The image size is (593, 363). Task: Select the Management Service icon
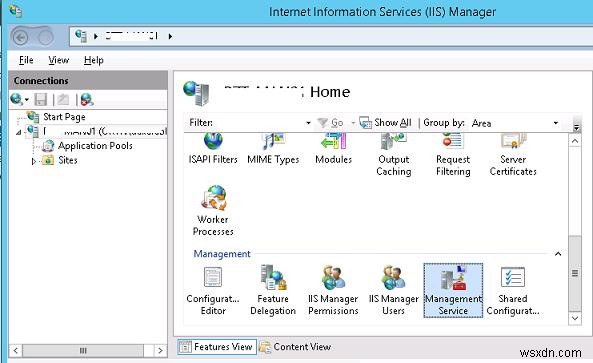(x=453, y=290)
